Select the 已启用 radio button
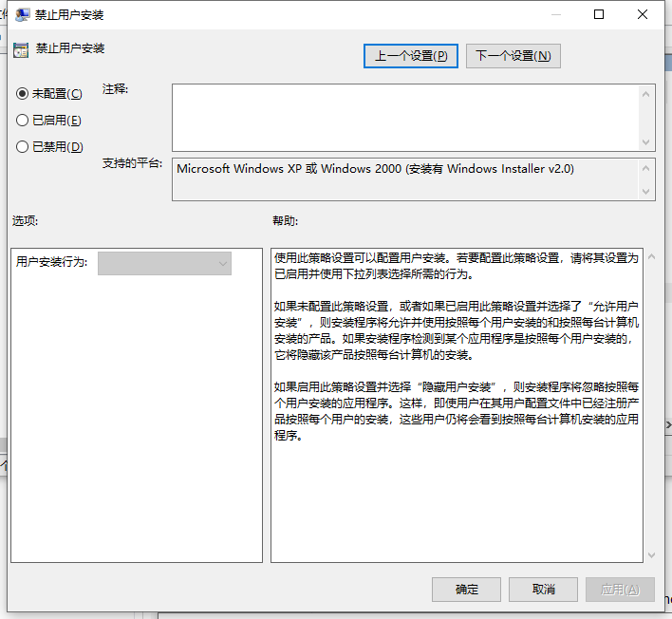The height and width of the screenshot is (619, 672). pyautogui.click(x=23, y=121)
